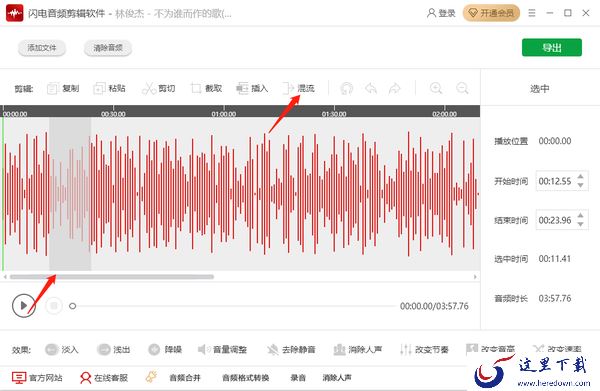The width and height of the screenshot is (600, 391).
Task: Increase 结束时间 with the up arrow
Action: coord(580,215)
